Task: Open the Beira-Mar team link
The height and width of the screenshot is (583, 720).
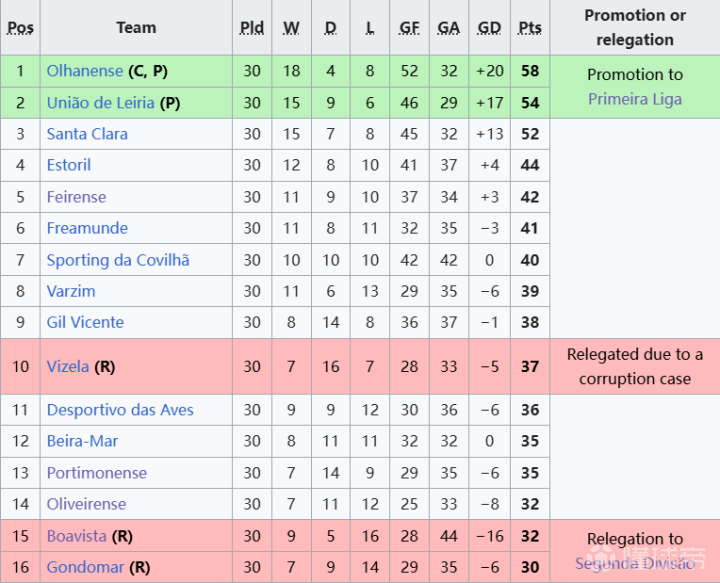Action: [x=82, y=441]
